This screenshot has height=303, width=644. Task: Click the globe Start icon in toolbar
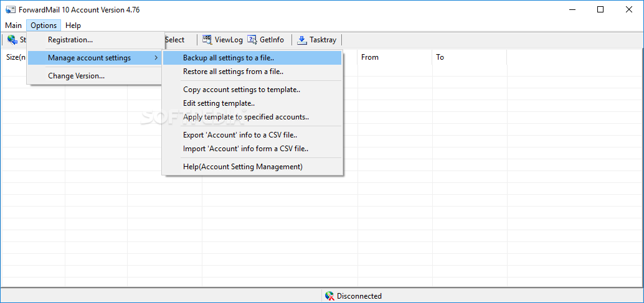pos(12,40)
